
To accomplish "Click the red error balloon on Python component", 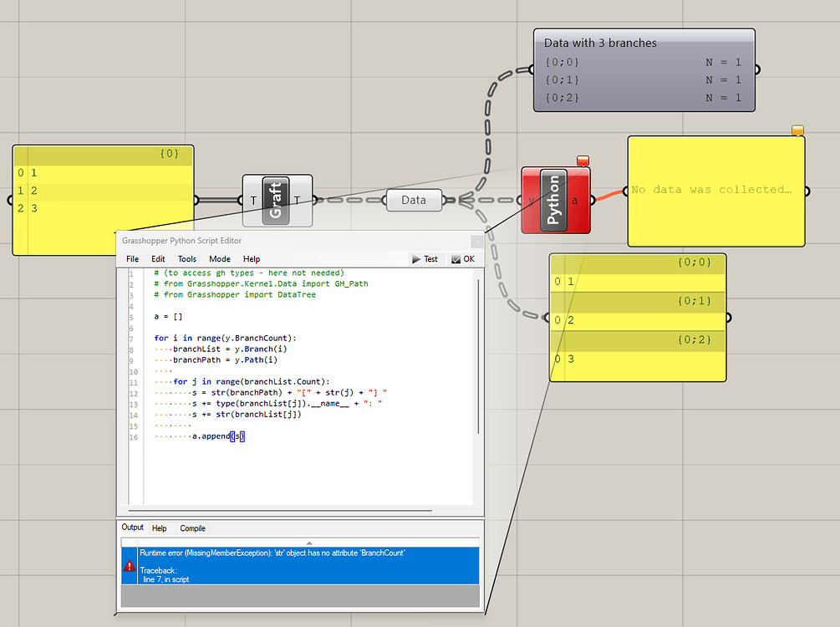I will coord(583,161).
